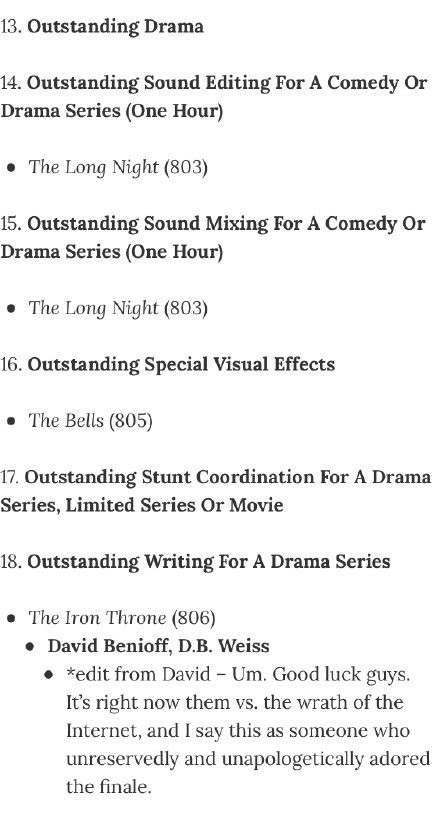Click 'Drama Series (One Hour)' under item 15
Screen dimensions: 440x817
point(112,252)
